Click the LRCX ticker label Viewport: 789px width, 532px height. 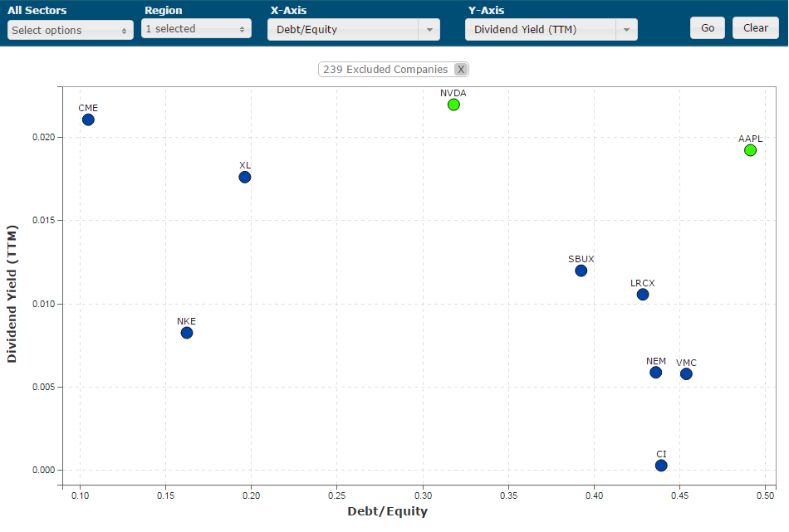(643, 283)
